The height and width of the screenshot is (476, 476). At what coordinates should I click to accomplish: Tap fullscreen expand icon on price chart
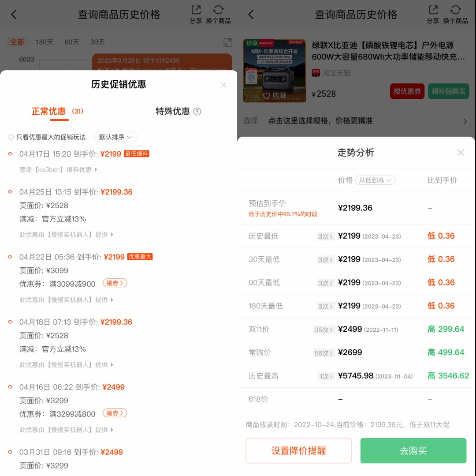[x=228, y=42]
